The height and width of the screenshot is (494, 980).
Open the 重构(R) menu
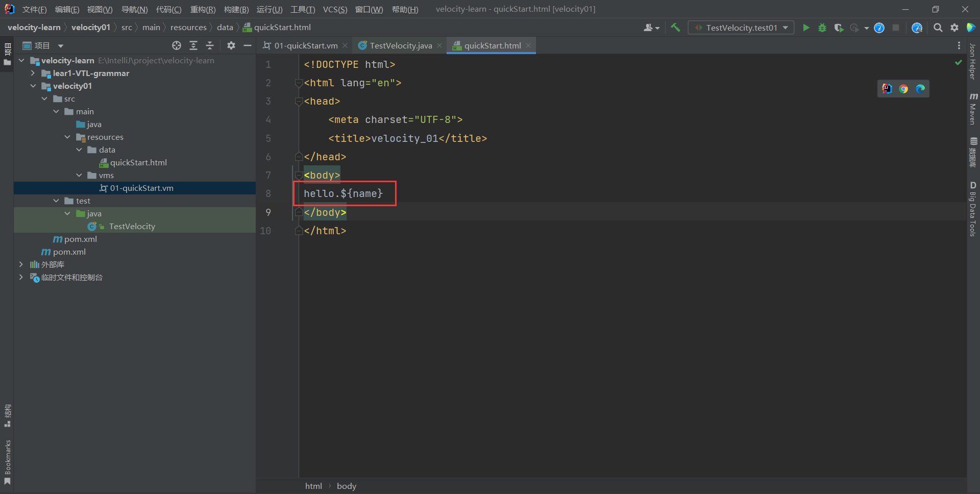coord(203,9)
